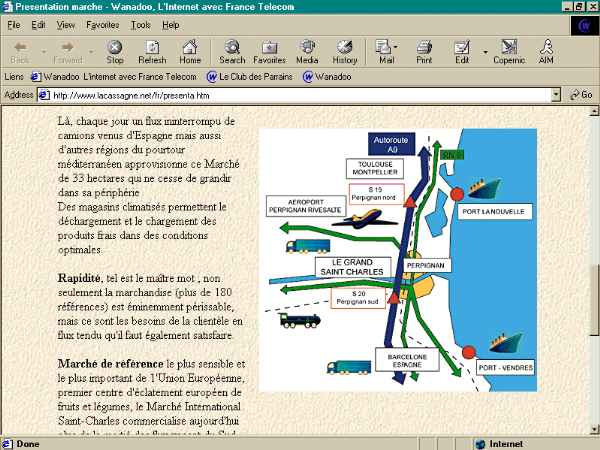The height and width of the screenshot is (450, 600).
Task: Open the View menu
Action: (x=66, y=24)
